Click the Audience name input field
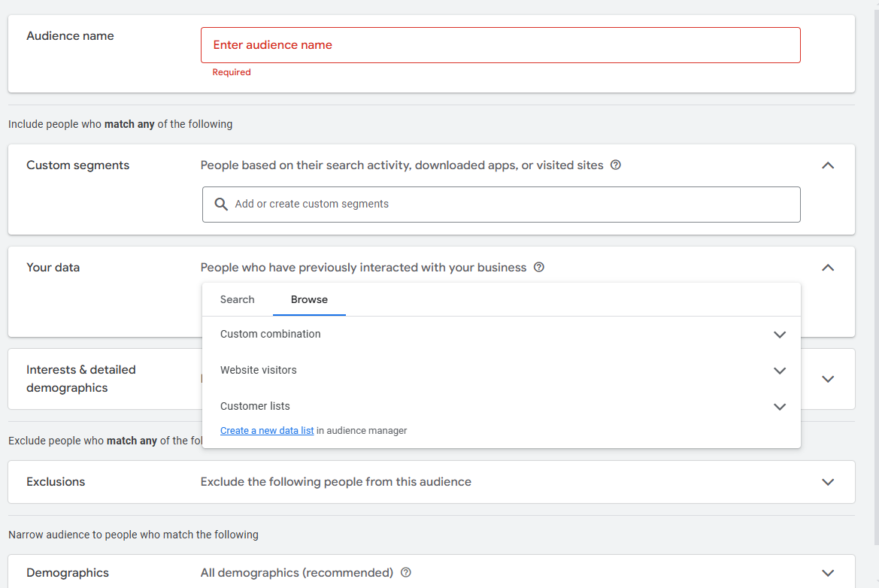This screenshot has height=588, width=879. pyautogui.click(x=501, y=44)
